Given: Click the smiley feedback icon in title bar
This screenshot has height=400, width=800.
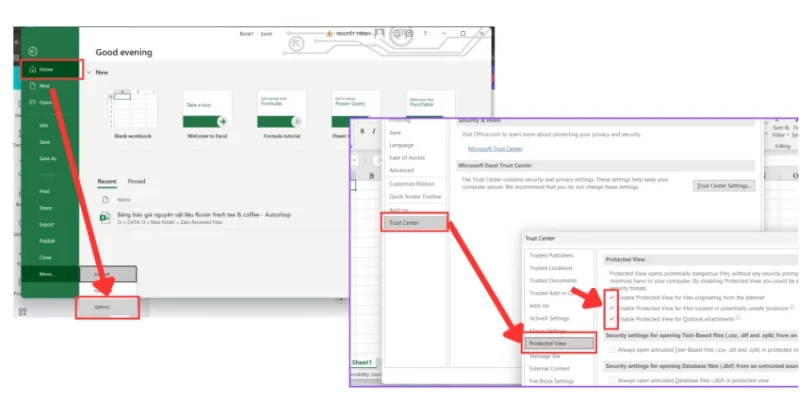Looking at the screenshot, I should coord(397,33).
